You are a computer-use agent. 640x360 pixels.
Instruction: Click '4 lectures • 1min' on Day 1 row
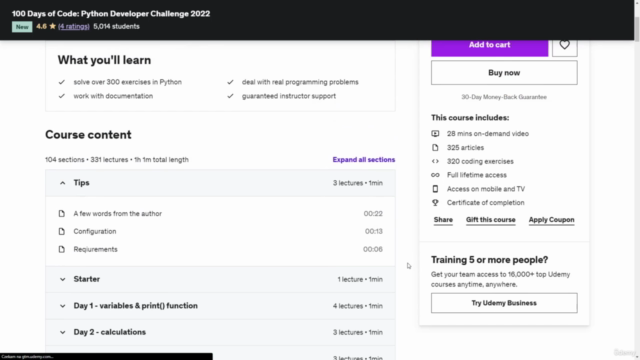pyautogui.click(x=358, y=306)
